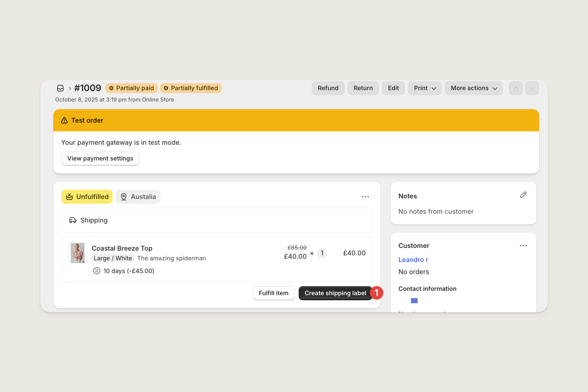Click the product thumbnail for Coastal Breeze Top

[x=77, y=253]
